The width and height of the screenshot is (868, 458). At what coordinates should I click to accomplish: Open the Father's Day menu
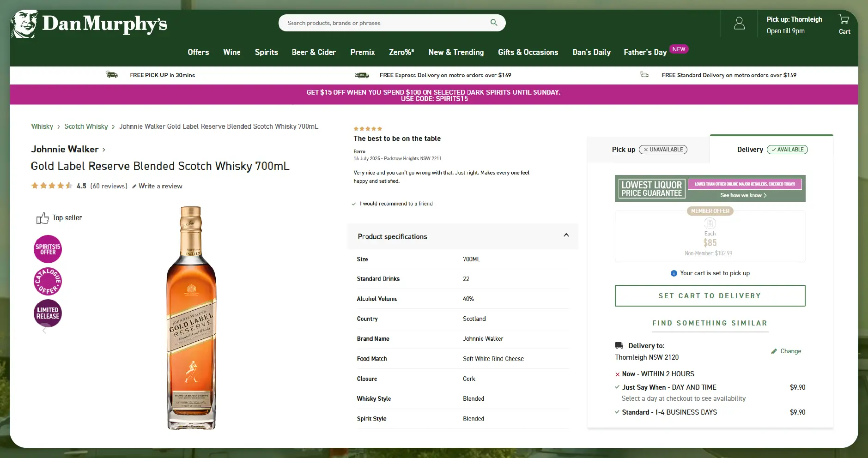point(645,52)
